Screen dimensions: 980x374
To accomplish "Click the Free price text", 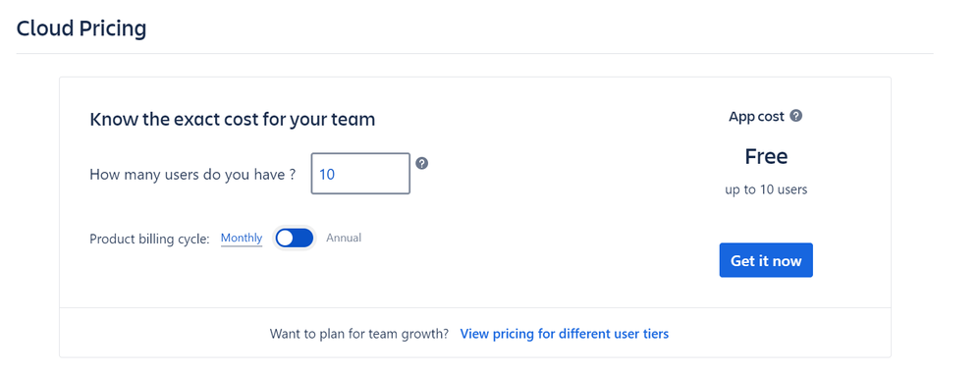I will [766, 157].
